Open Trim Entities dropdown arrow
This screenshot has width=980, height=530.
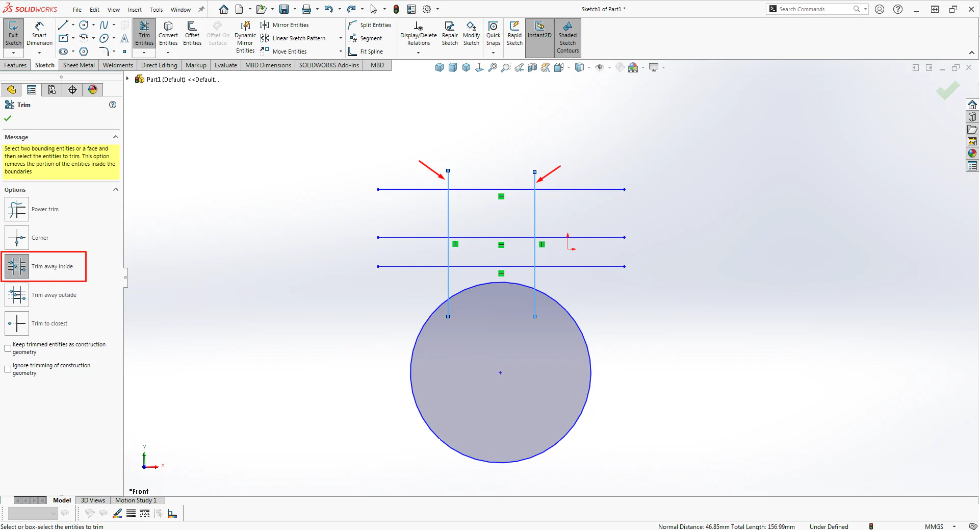point(144,53)
